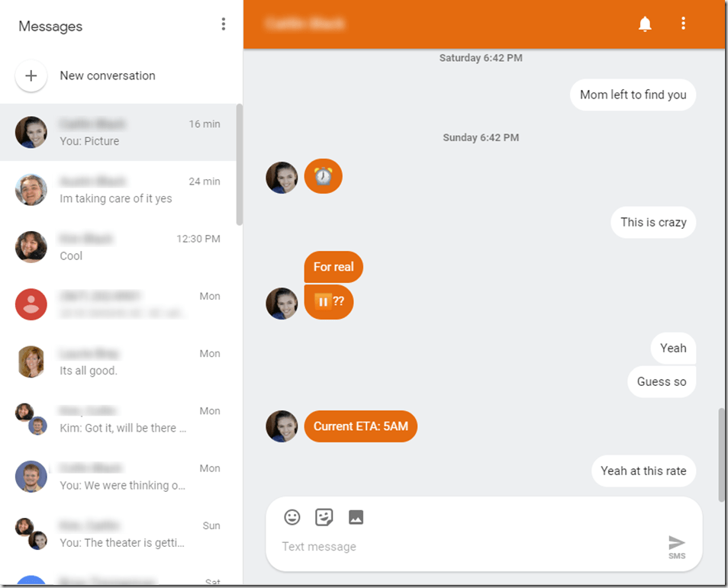
Task: Open the sticker picker
Action: point(324,517)
